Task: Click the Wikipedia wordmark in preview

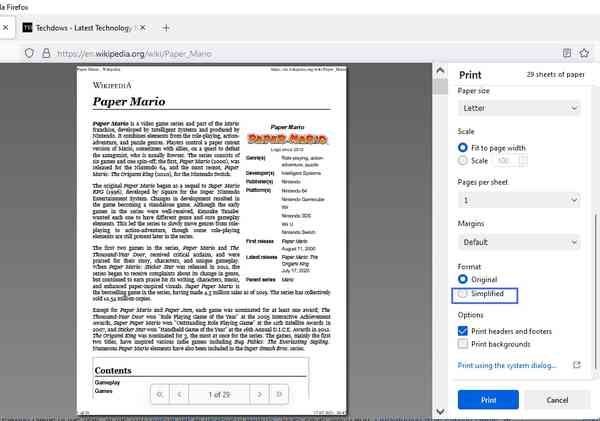Action: click(112, 85)
